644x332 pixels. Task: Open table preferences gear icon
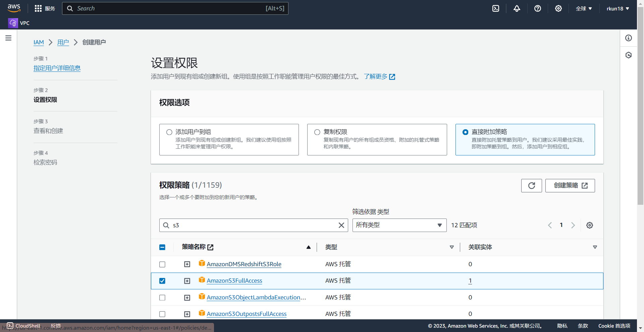click(590, 225)
